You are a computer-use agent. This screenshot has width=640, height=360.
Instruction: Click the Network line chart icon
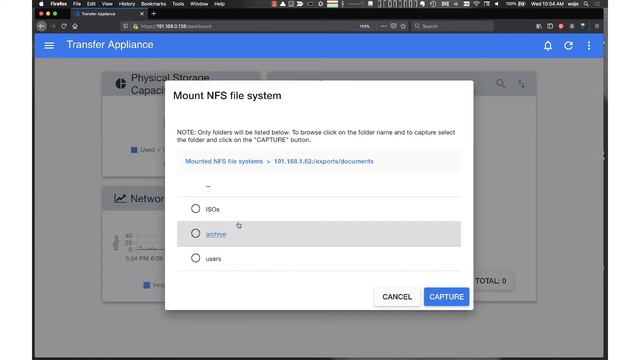120,198
